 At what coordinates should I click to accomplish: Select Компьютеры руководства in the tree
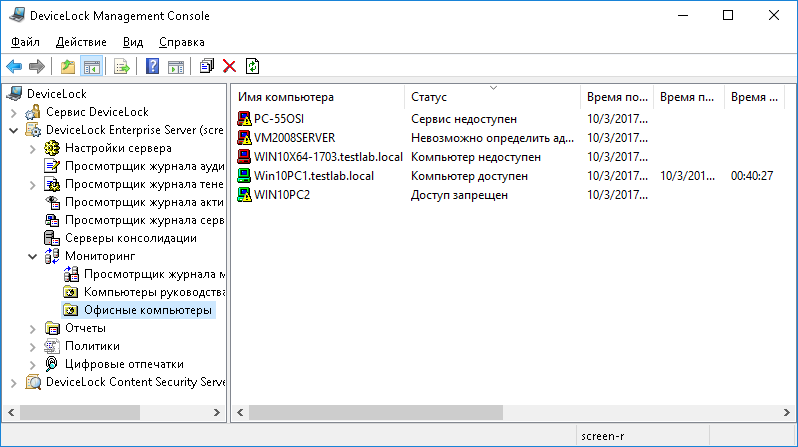(146, 292)
